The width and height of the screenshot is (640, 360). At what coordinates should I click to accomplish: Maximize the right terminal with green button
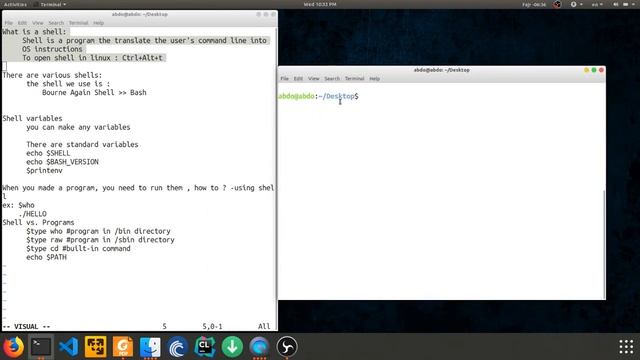[594, 70]
